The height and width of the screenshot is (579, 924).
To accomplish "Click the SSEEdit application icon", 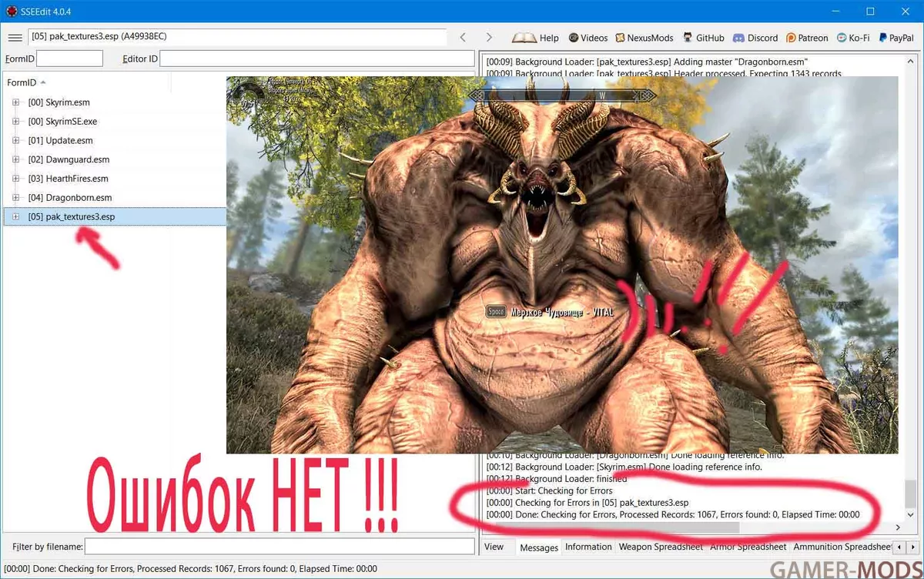I will 12,12.
